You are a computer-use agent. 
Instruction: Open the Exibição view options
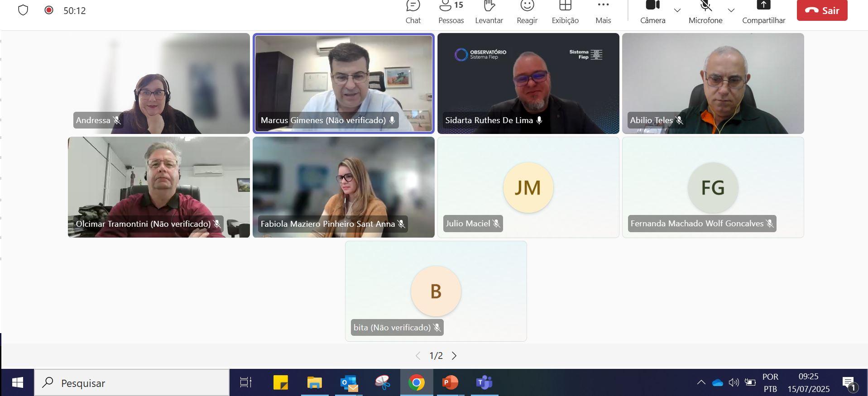[x=565, y=12]
